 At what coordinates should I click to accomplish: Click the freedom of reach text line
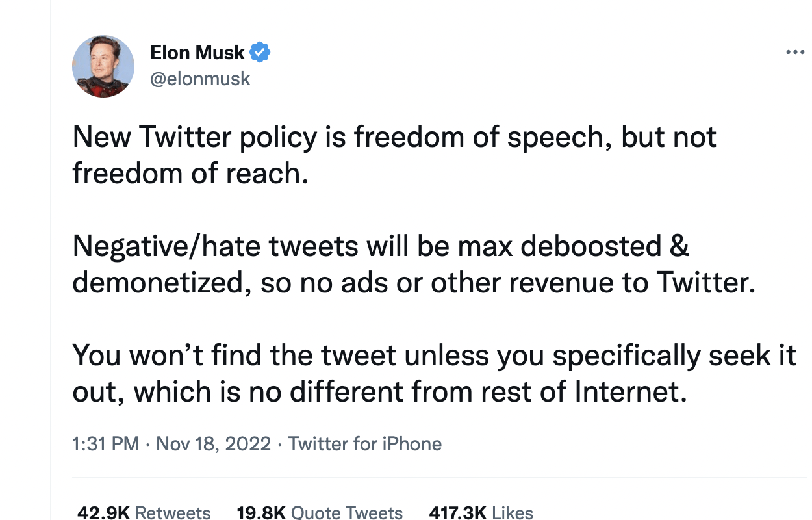[x=190, y=174]
